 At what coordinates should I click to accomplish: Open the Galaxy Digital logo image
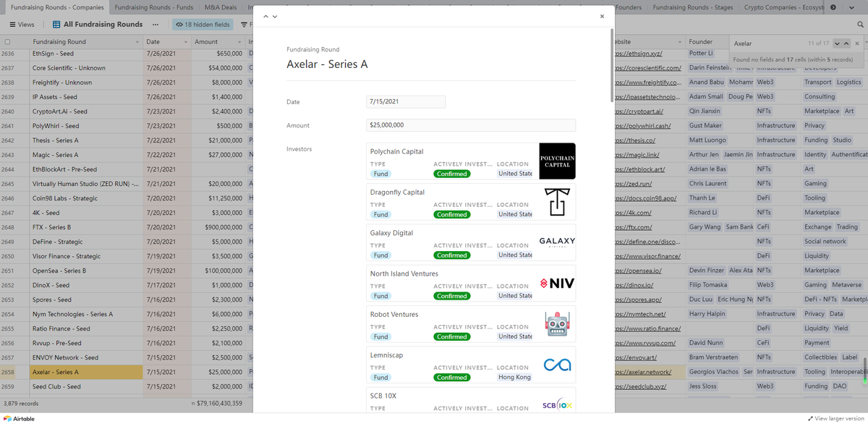click(x=558, y=242)
